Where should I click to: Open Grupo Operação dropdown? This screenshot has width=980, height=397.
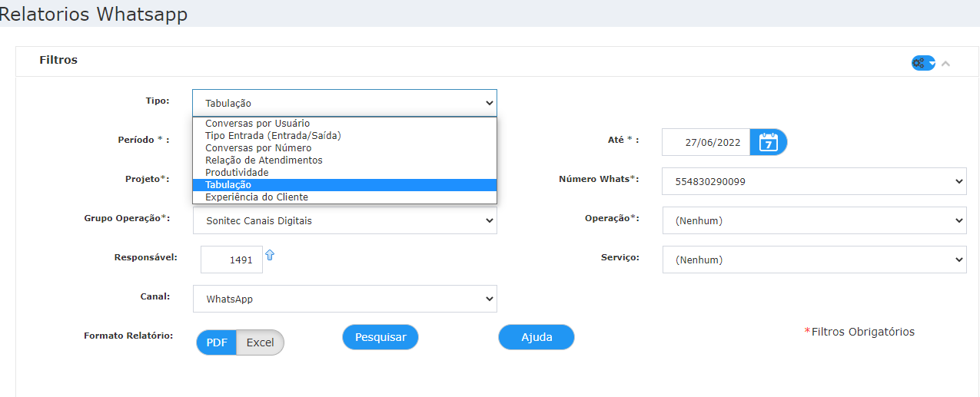pos(344,220)
